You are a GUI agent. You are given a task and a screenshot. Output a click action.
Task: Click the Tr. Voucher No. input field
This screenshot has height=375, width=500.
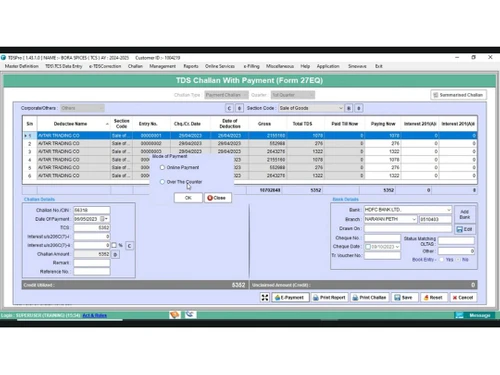[382, 255]
